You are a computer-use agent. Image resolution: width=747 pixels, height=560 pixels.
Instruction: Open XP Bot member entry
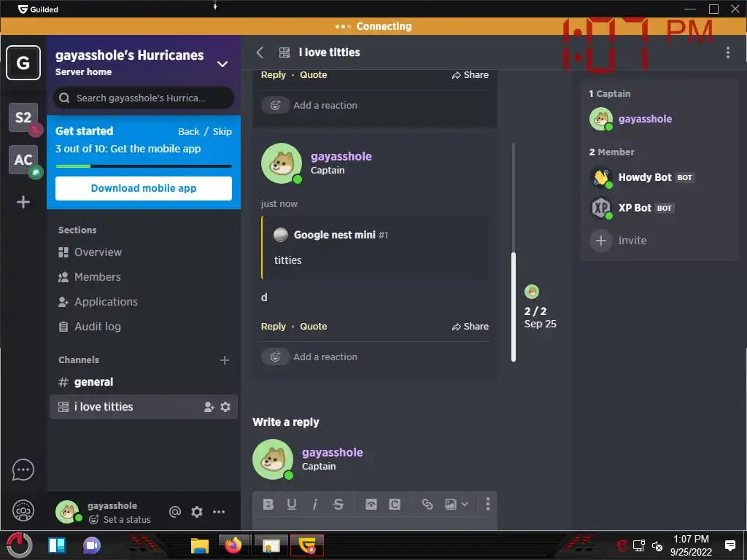click(x=632, y=208)
